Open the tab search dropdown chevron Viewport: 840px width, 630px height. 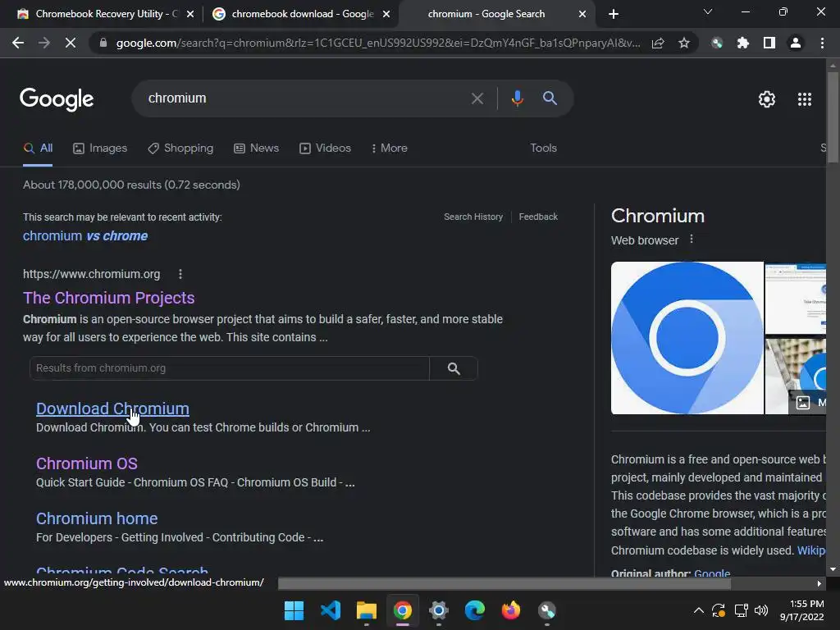click(x=708, y=11)
